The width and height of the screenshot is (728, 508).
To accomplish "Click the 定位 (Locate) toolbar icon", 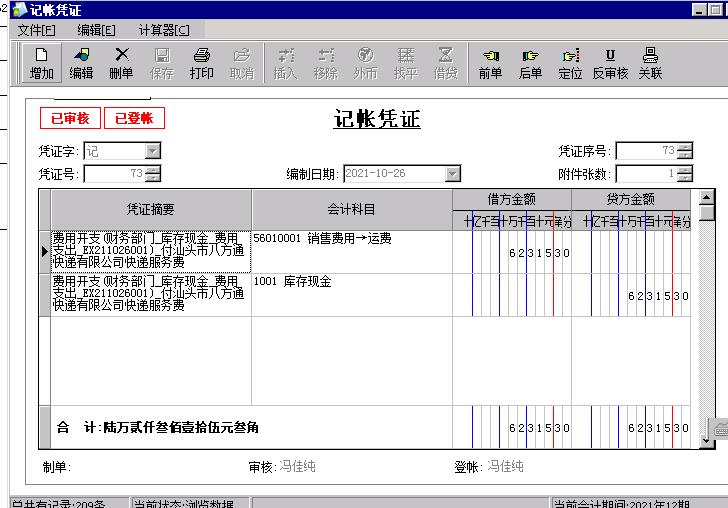I will click(570, 63).
